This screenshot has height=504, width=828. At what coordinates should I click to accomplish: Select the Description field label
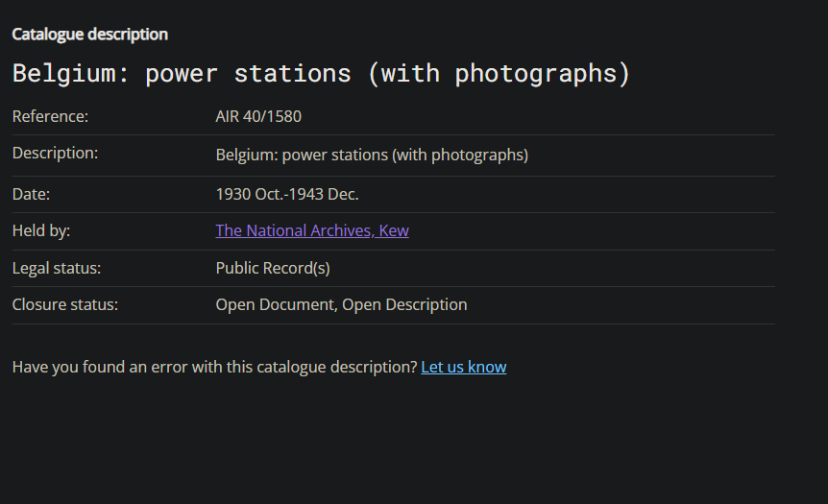coord(55,153)
